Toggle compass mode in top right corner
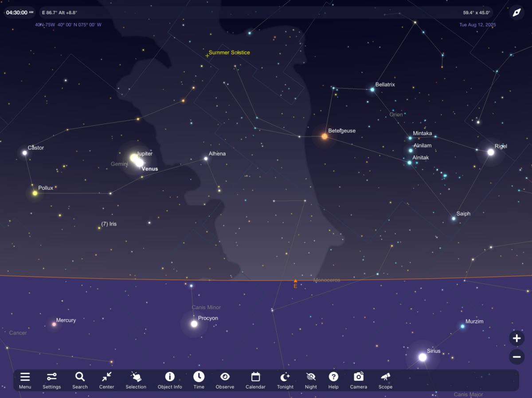 516,12
